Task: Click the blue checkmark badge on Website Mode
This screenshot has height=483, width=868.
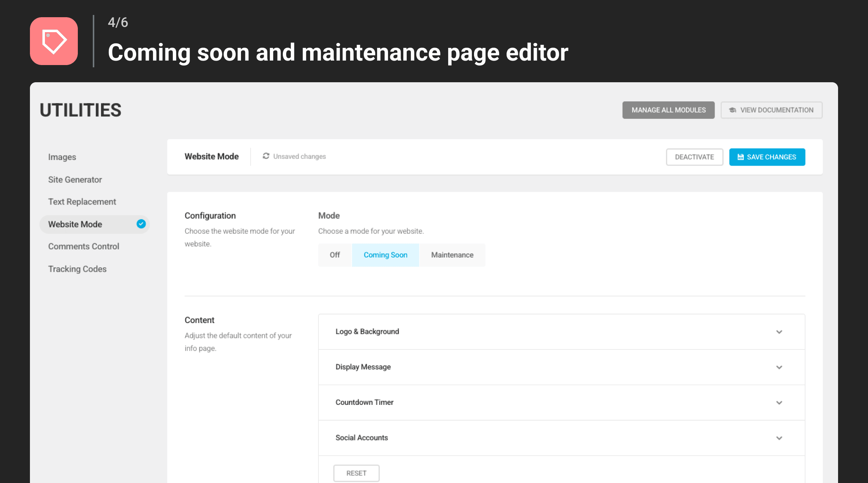Action: click(141, 224)
